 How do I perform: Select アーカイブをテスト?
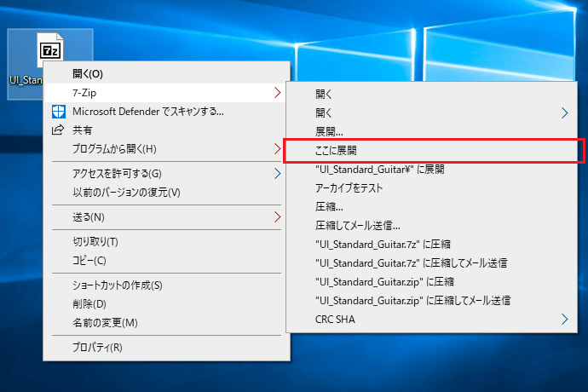(x=431, y=188)
